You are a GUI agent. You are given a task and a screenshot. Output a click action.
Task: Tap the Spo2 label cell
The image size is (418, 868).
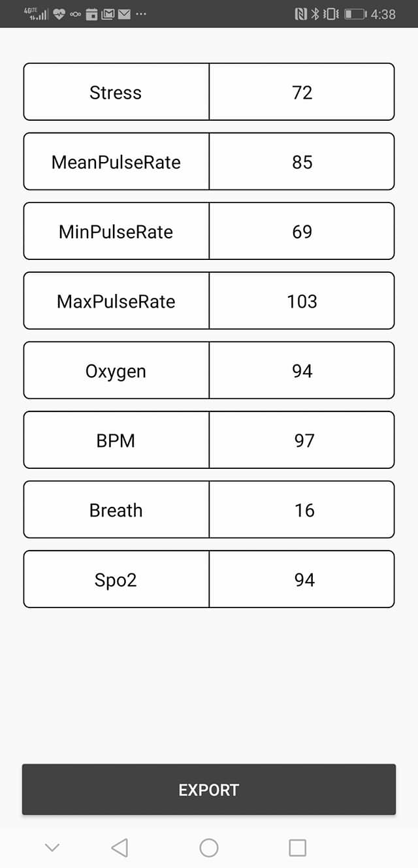(116, 580)
